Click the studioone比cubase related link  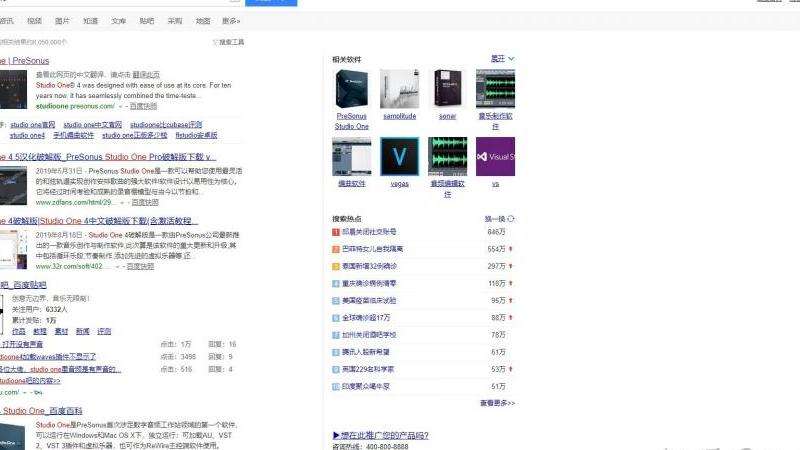point(166,124)
